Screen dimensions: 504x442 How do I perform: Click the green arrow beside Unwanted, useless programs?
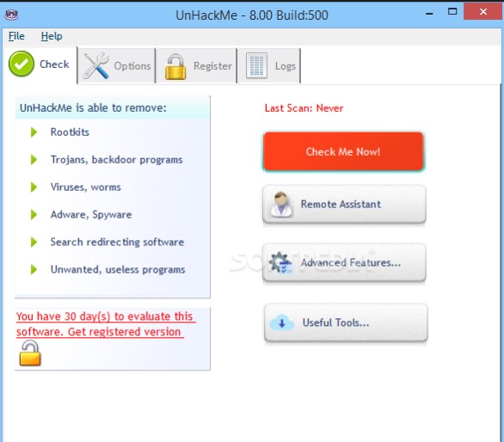point(34,269)
